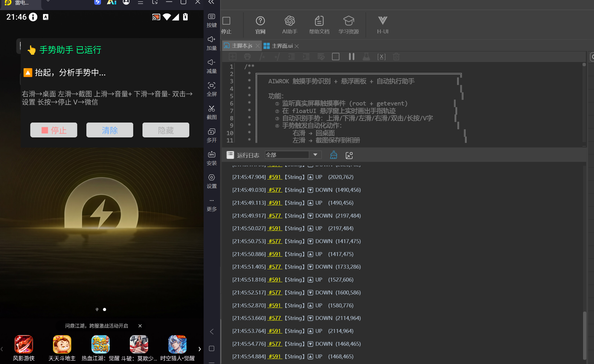Click the 清除 clear button
594x364 pixels.
110,130
